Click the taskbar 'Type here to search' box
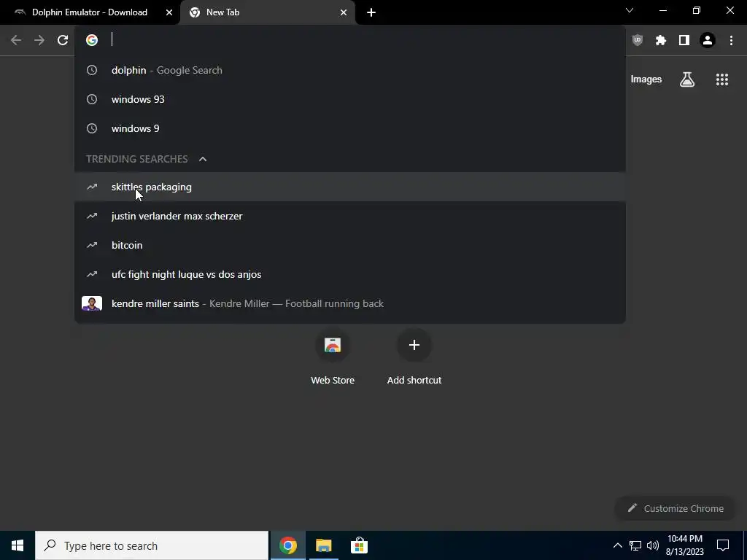The image size is (747, 560). tap(152, 545)
